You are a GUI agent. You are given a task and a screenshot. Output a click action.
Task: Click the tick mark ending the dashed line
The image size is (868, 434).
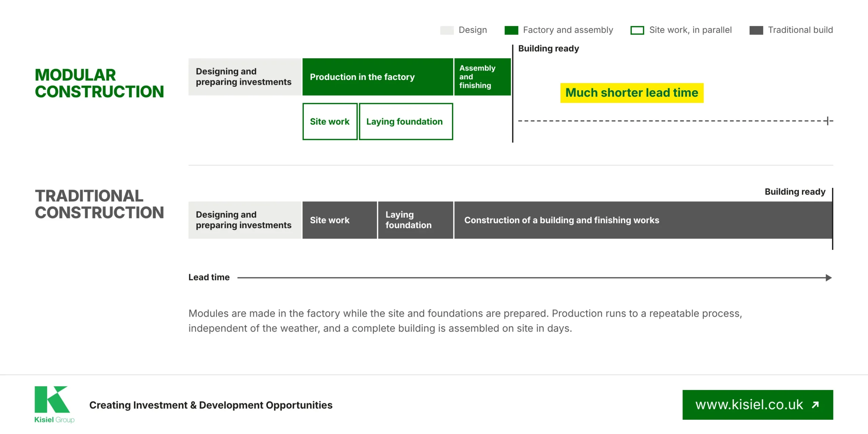(x=828, y=121)
